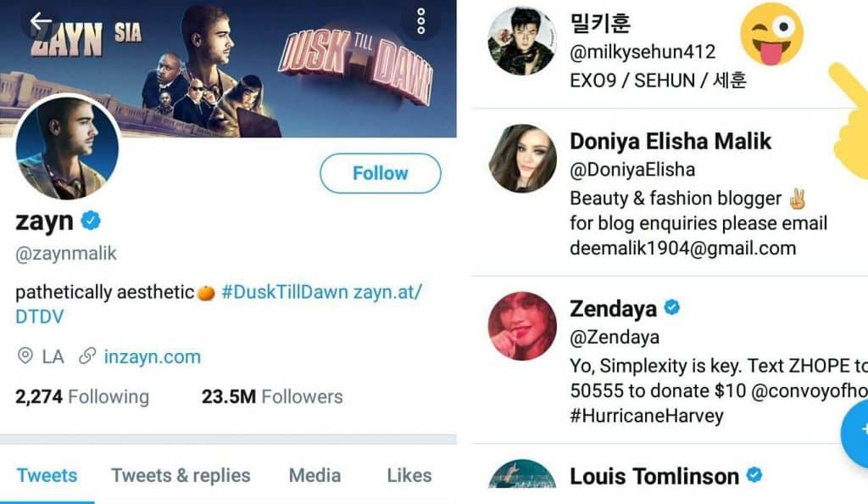Switch to the Tweets & replies tab

tap(181, 475)
